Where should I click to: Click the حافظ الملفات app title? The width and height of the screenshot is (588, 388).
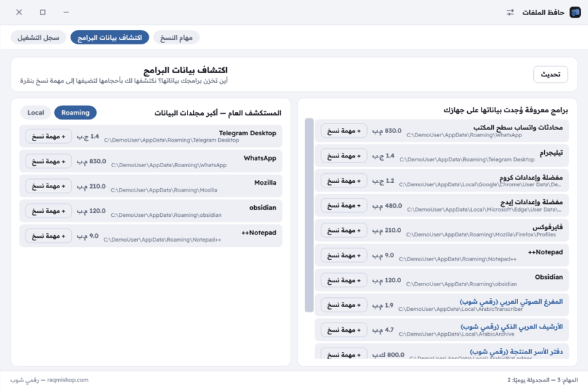pos(543,12)
